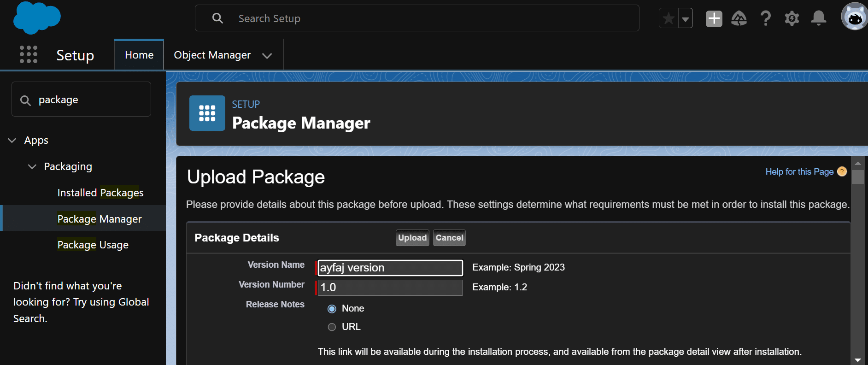Open Installed Packages in the sidebar

[100, 193]
